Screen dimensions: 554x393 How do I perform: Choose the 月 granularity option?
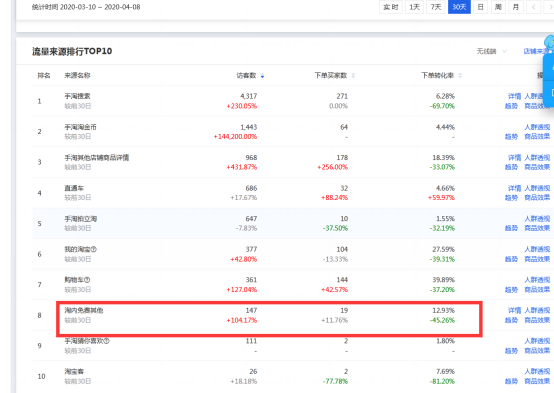(516, 7)
